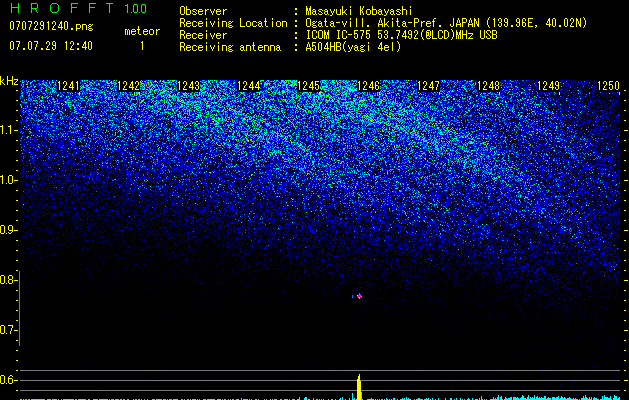Click the 1244 time marker
The height and width of the screenshot is (400, 629).
coord(249,86)
